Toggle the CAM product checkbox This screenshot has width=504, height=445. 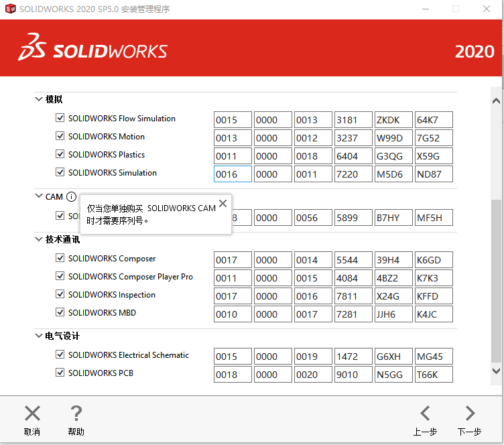coord(60,215)
